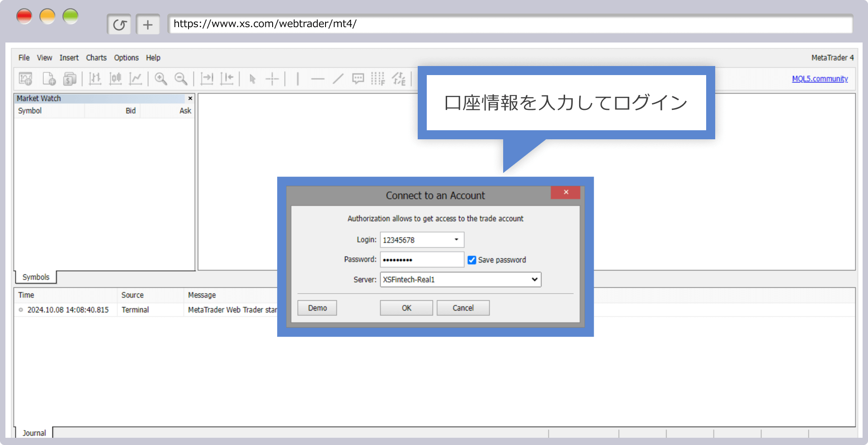Click the Demo button
Image resolution: width=868 pixels, height=445 pixels.
pyautogui.click(x=317, y=308)
